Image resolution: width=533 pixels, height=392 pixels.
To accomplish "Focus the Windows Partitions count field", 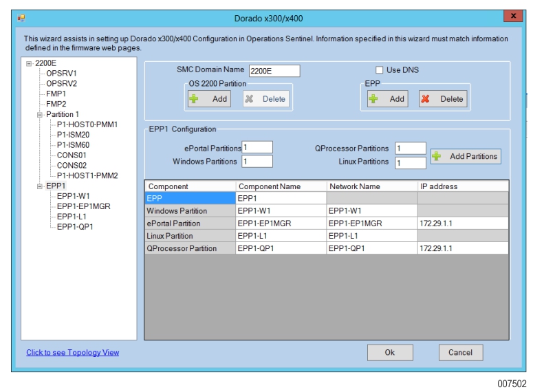I will click(257, 161).
